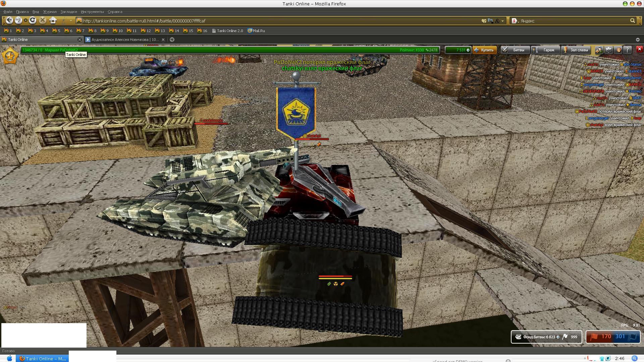Click the Купить buy button
Image resolution: width=644 pixels, height=362 pixels.
(x=484, y=50)
